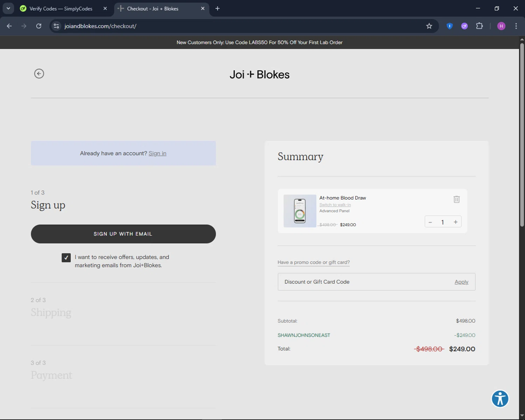
Task: Open the Chrome profile avatar H
Action: (501, 26)
